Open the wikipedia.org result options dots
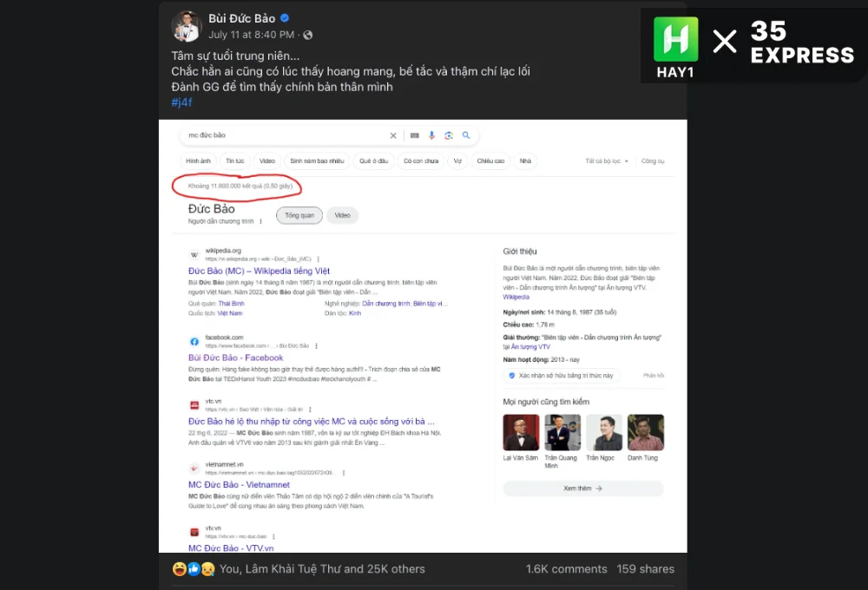868x590 pixels. pyautogui.click(x=318, y=259)
